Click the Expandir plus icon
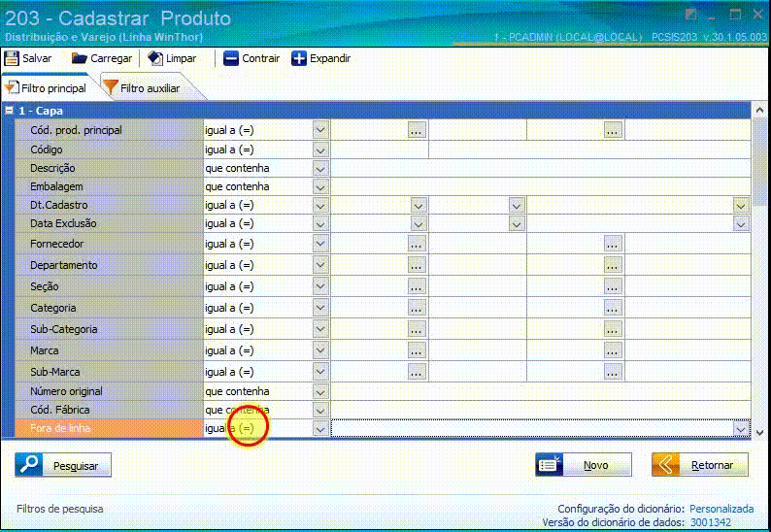Screen dimensions: 771x532 click(298, 58)
